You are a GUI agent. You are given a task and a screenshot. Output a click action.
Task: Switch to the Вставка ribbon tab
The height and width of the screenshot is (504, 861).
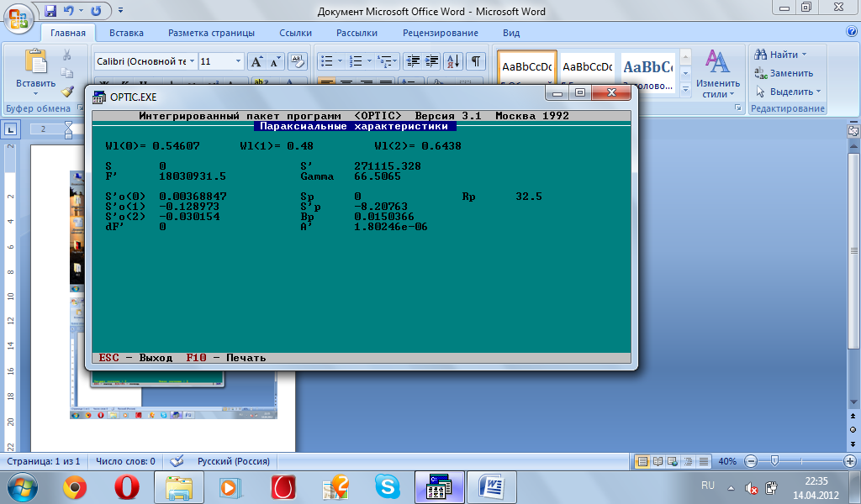coord(126,33)
